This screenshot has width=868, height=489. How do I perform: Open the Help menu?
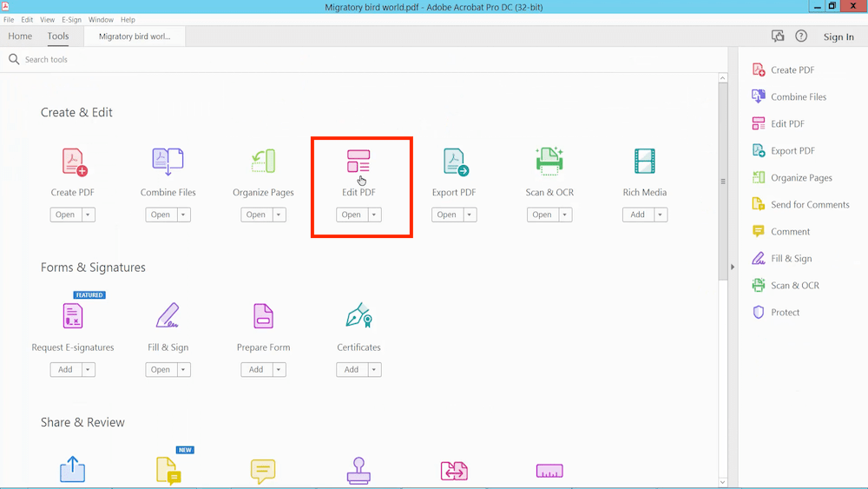tap(128, 19)
